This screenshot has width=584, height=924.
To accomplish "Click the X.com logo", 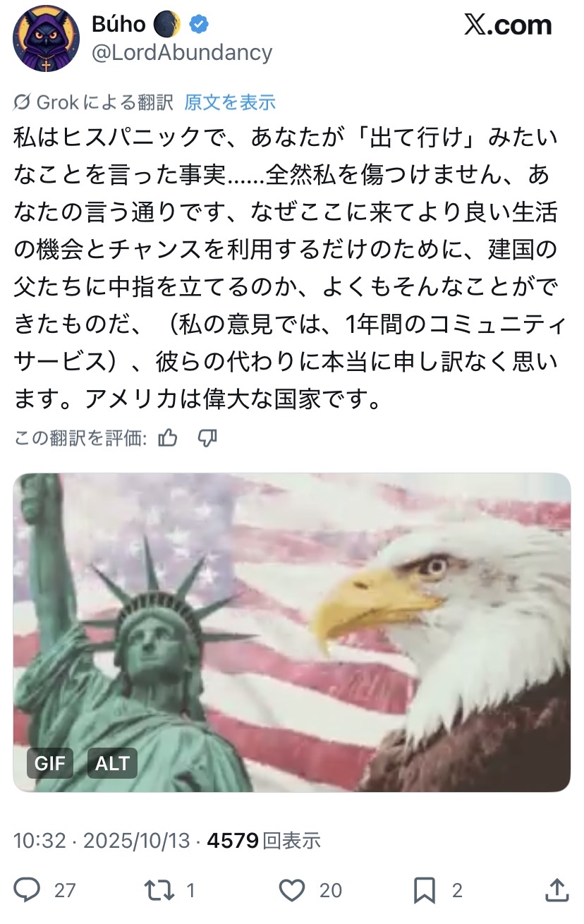I will click(508, 25).
